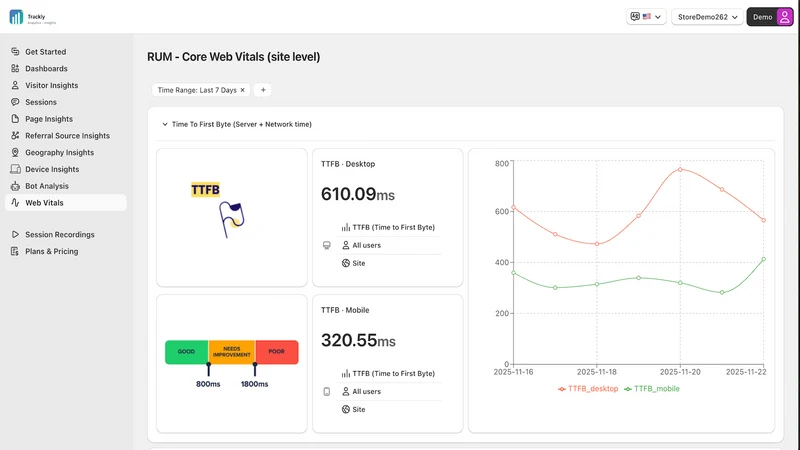Image resolution: width=800 pixels, height=450 pixels.
Task: Click All users person icon in Mobile card
Action: (x=346, y=392)
